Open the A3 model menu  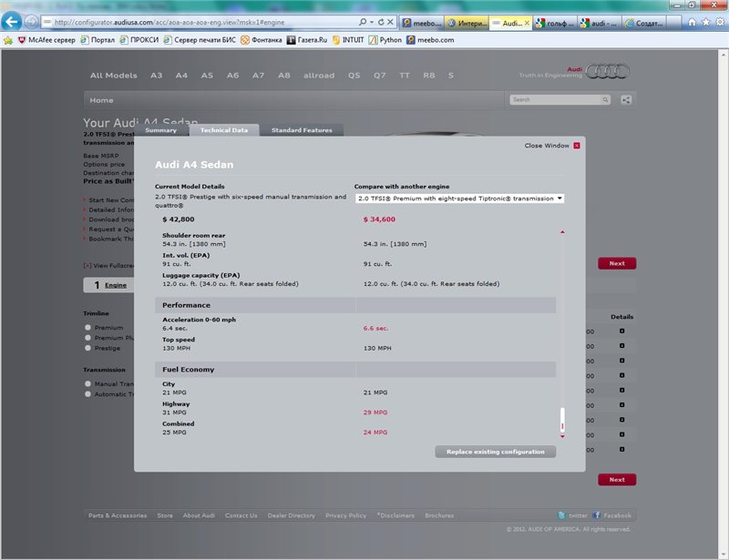156,76
